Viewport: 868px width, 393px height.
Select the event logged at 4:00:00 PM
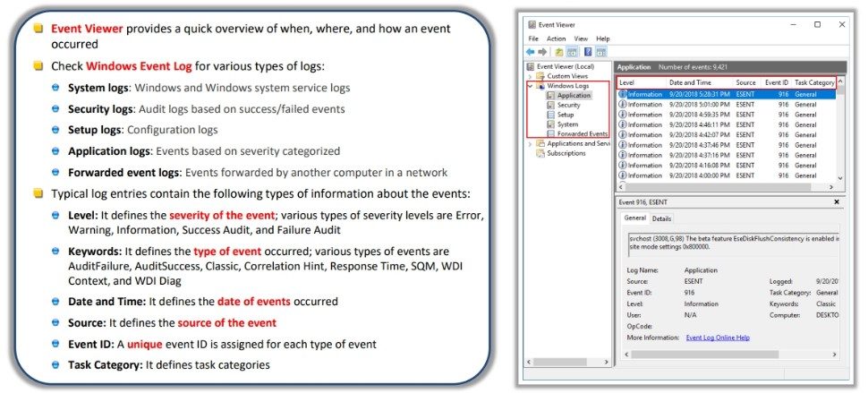click(726, 175)
